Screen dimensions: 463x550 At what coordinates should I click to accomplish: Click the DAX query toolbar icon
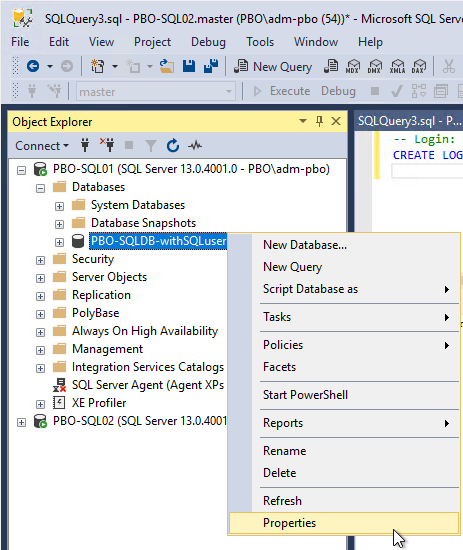coord(419,66)
